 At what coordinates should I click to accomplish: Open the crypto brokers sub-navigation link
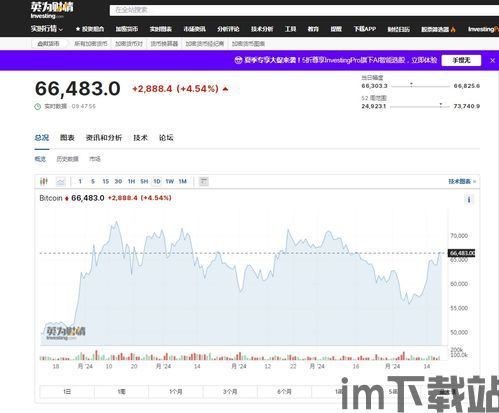tap(205, 44)
